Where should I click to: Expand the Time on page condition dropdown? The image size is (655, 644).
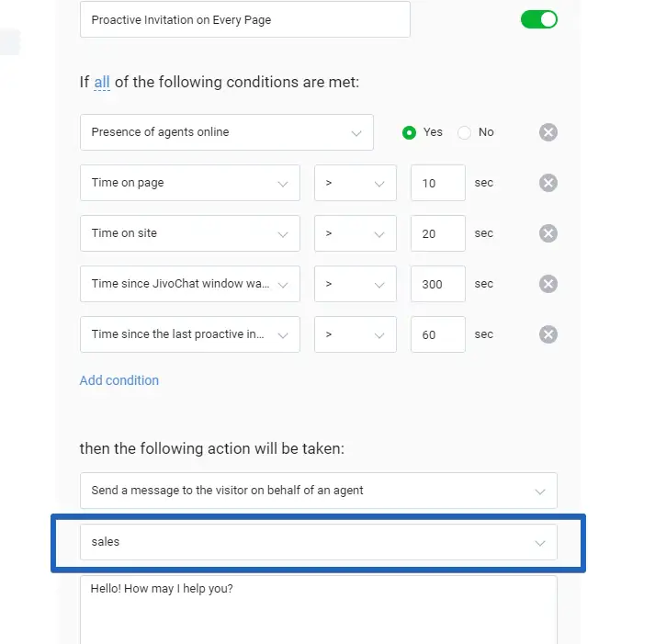tap(189, 183)
